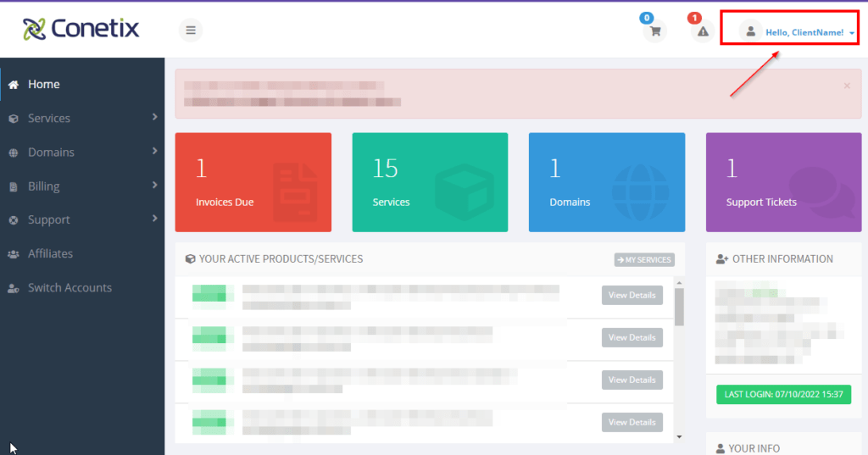This screenshot has height=455, width=868.
Task: Click the services list scroll-down arrow
Action: (679, 437)
